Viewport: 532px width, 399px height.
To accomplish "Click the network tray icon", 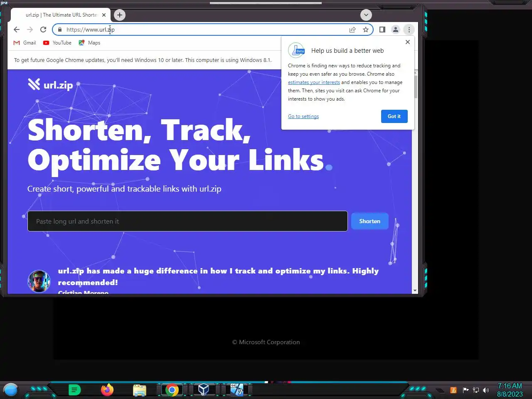I will (476, 390).
